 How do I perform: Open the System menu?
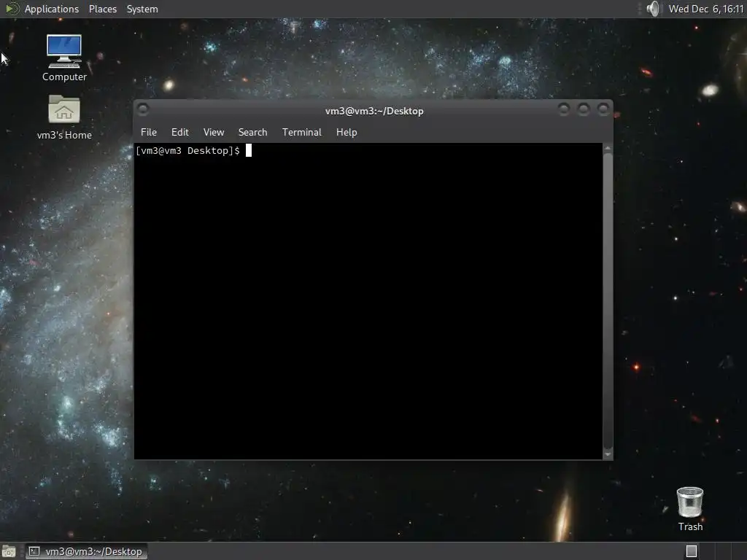tap(142, 9)
